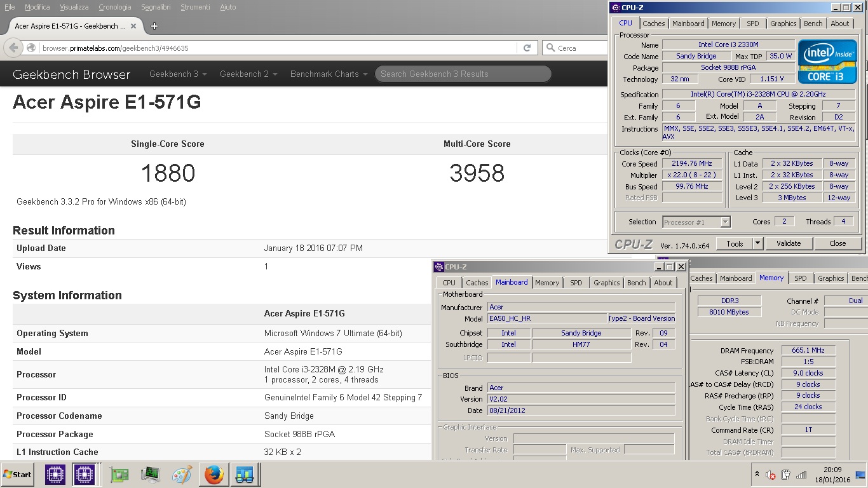The width and height of the screenshot is (868, 488).
Task: Switch to SPD tab in CPU-Z CPU window
Action: tap(752, 24)
